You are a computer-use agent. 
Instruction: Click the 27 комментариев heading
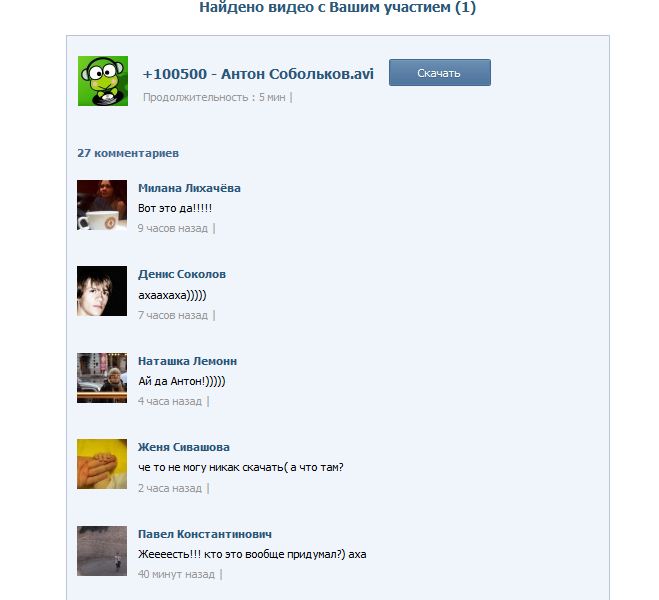coord(128,153)
